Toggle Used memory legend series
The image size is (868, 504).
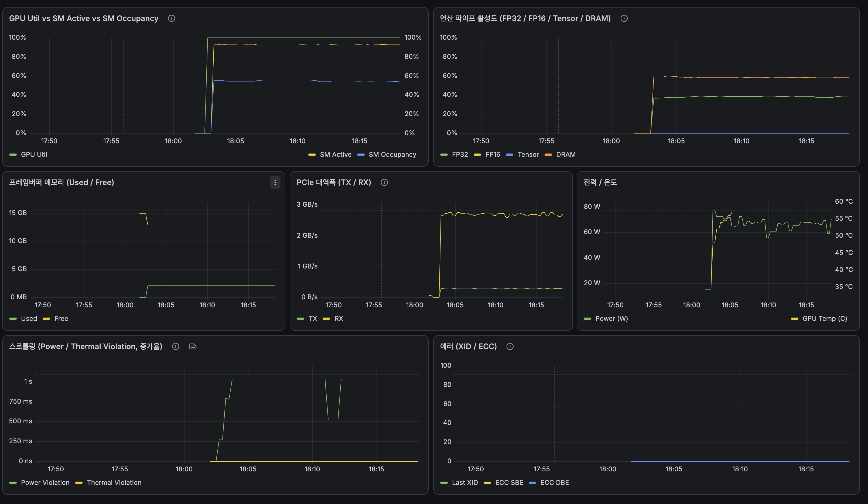[x=29, y=319]
